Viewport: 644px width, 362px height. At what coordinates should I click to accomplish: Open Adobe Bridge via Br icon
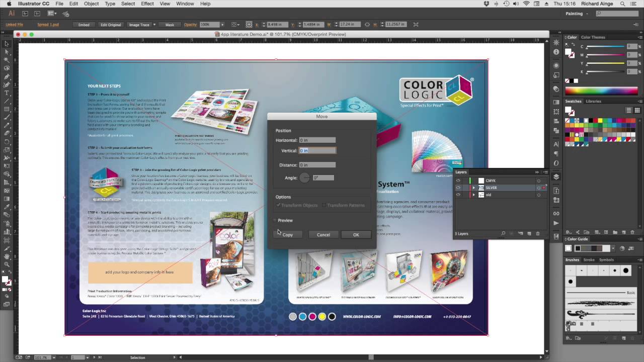pyautogui.click(x=25, y=14)
